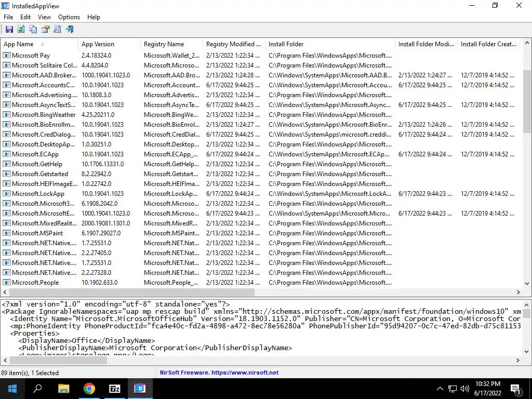This screenshot has width=532, height=399.
Task: Click version 6.1907.29027.0 cell
Action: (x=101, y=233)
